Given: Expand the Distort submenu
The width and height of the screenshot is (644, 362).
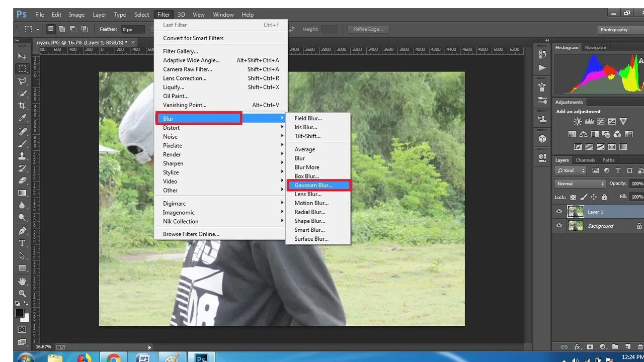Looking at the screenshot, I should click(220, 128).
